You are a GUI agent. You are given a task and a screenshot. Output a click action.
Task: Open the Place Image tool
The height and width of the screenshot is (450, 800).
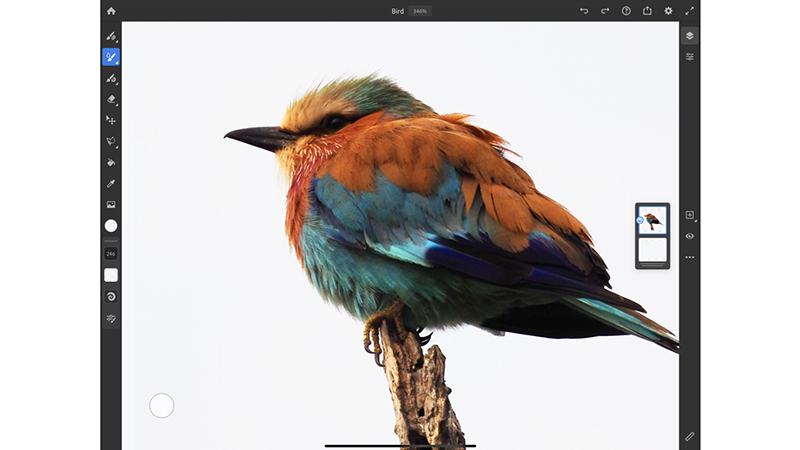click(x=111, y=204)
